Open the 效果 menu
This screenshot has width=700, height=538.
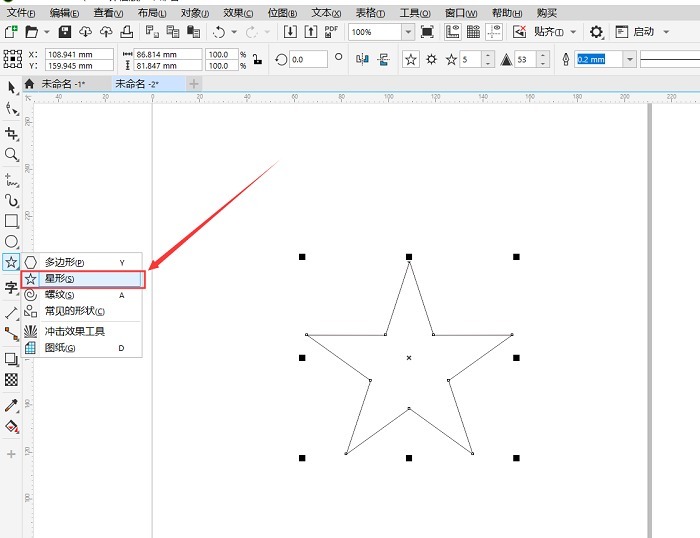[x=238, y=12]
